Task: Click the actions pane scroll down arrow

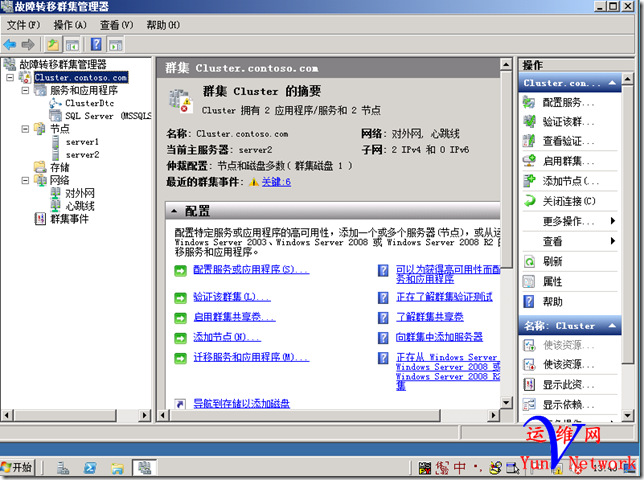Action: click(627, 416)
